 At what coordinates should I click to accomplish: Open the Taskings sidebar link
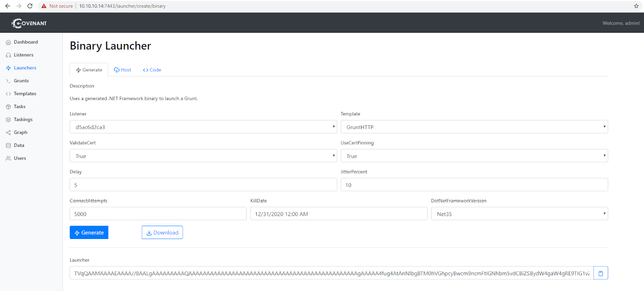23,119
